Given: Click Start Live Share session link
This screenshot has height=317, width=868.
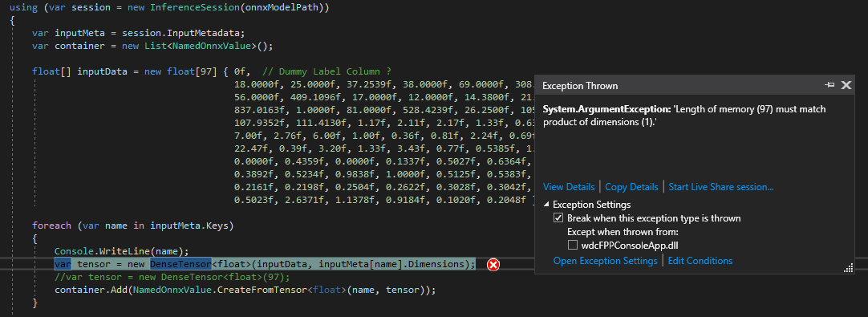Looking at the screenshot, I should pos(720,187).
